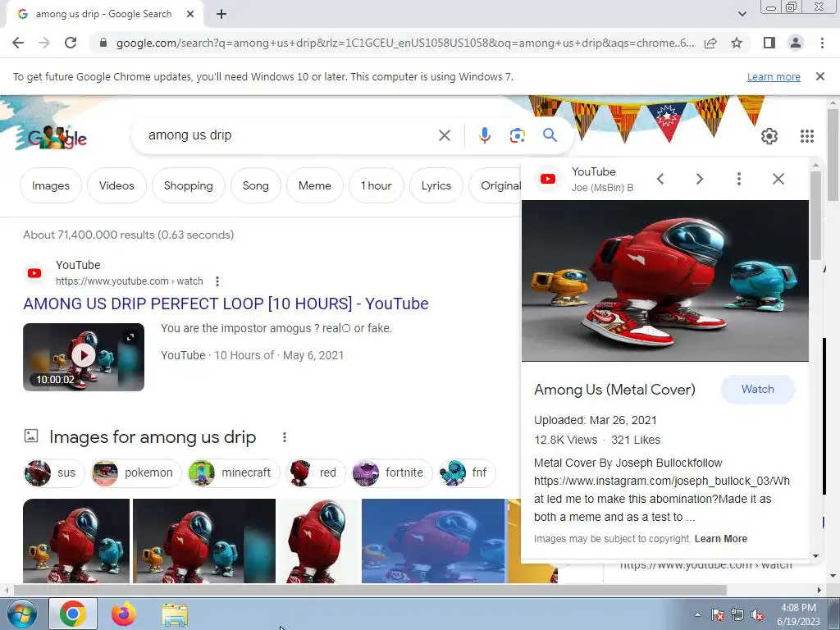Show next image in preview panel
Viewport: 840px width, 630px height.
[699, 179]
